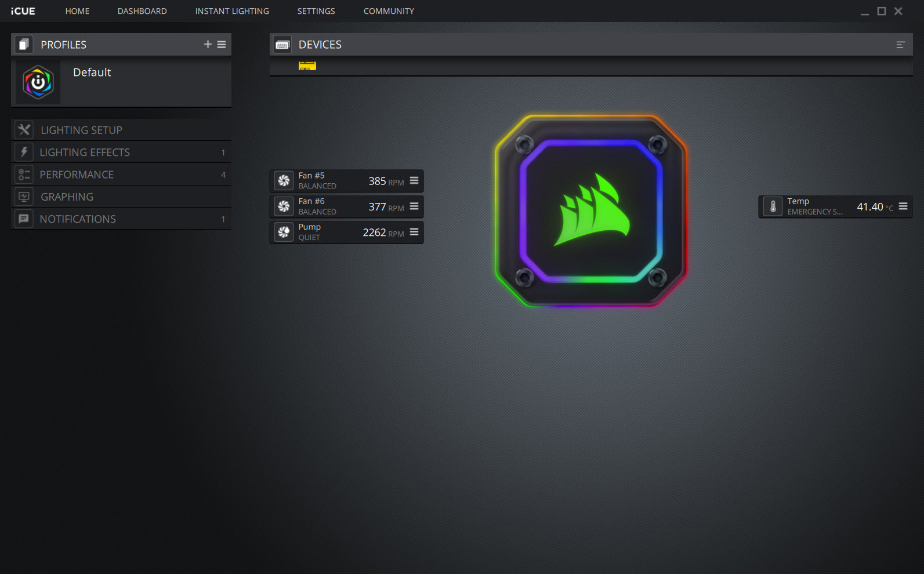Image resolution: width=924 pixels, height=574 pixels.
Task: Click the Pump fan icon
Action: pyautogui.click(x=284, y=232)
